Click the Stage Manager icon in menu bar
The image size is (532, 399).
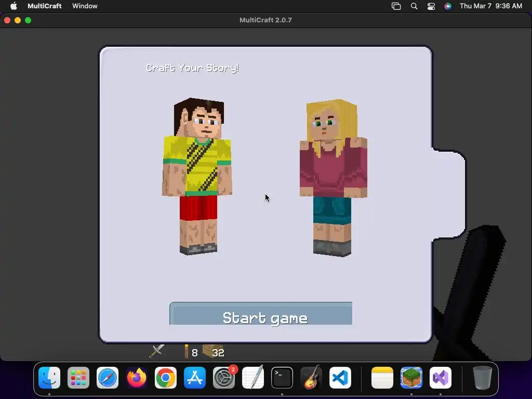click(396, 6)
